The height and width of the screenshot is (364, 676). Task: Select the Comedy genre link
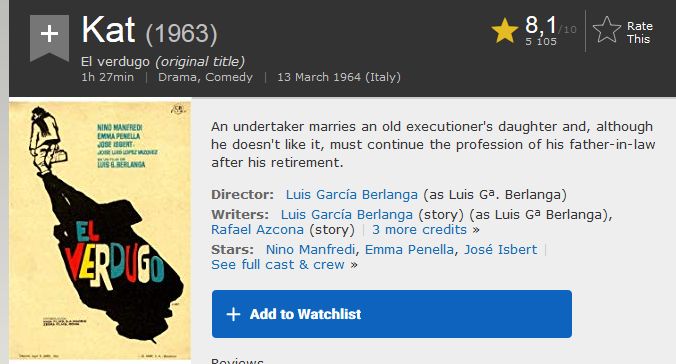(x=229, y=77)
